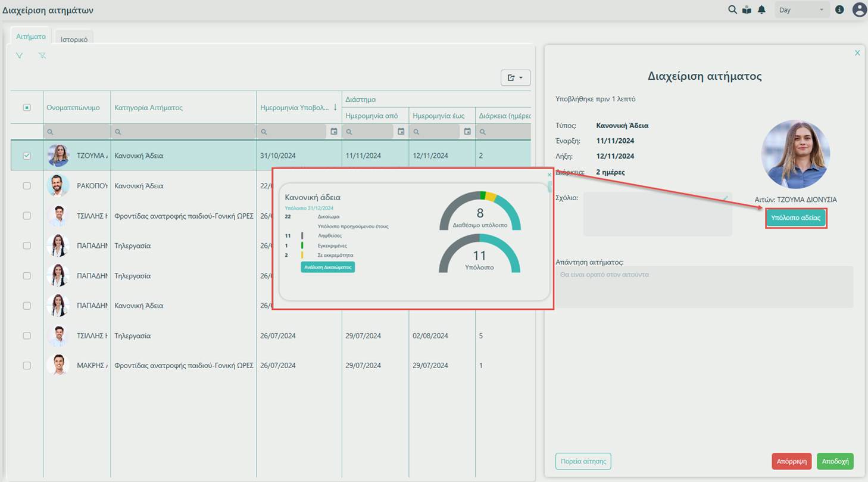Click the Πορεία αίτησης button
This screenshot has width=868, height=482.
click(x=583, y=461)
